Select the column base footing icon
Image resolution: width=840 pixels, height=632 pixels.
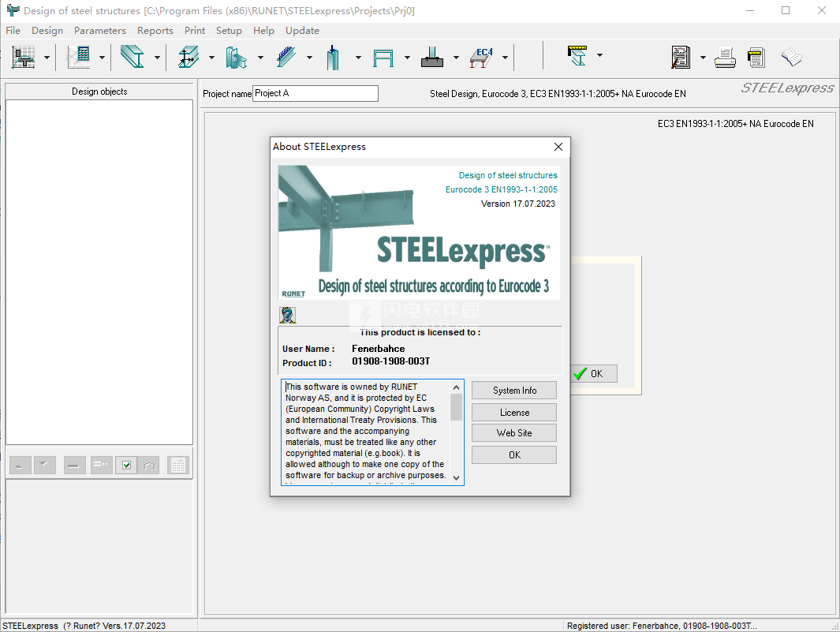pyautogui.click(x=432, y=57)
